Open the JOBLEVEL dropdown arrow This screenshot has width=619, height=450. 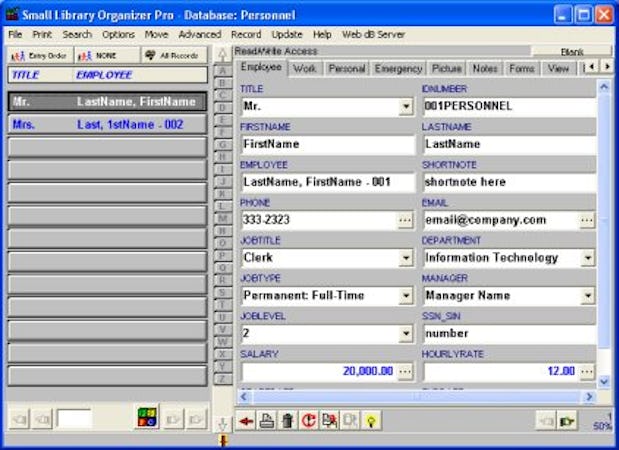click(406, 334)
